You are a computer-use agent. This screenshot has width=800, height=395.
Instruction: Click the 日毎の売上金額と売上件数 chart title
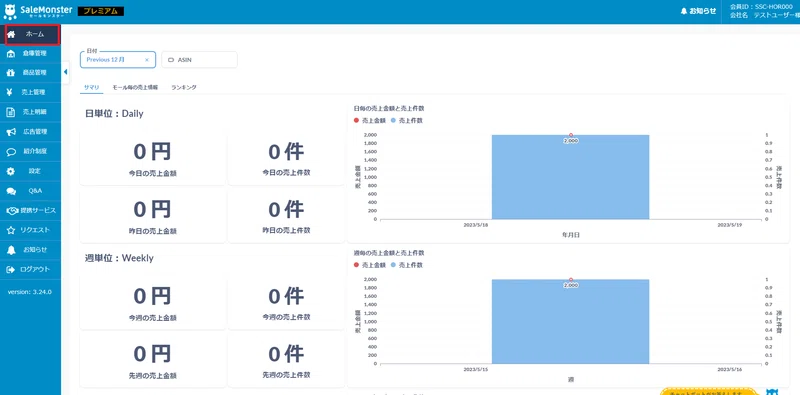389,108
